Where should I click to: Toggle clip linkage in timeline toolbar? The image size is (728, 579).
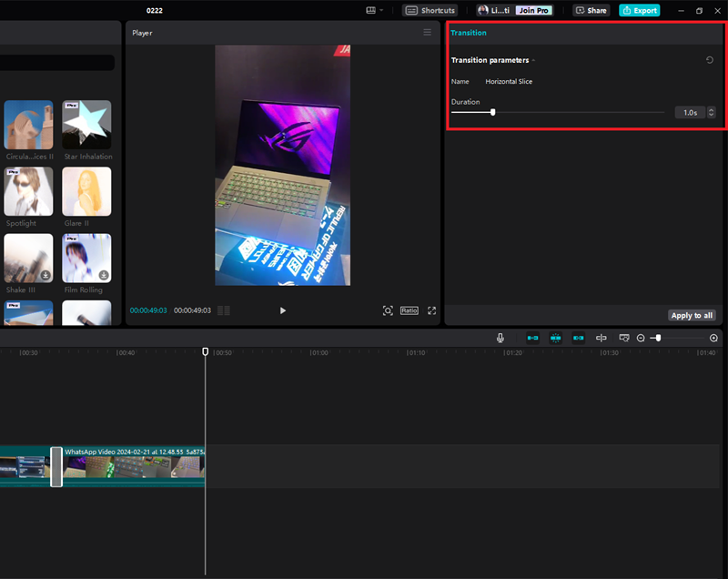[578, 338]
